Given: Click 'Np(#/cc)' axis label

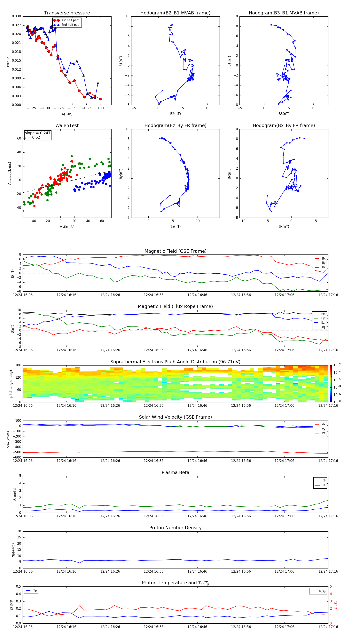Looking at the screenshot, I should click(x=13, y=550).
